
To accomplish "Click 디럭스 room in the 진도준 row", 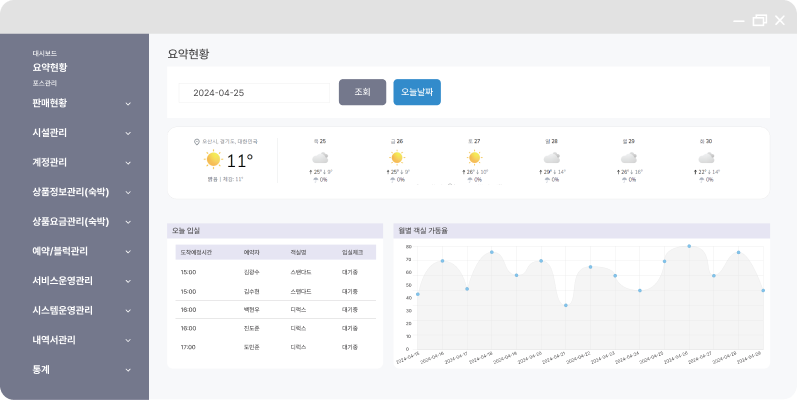I will [x=298, y=328].
